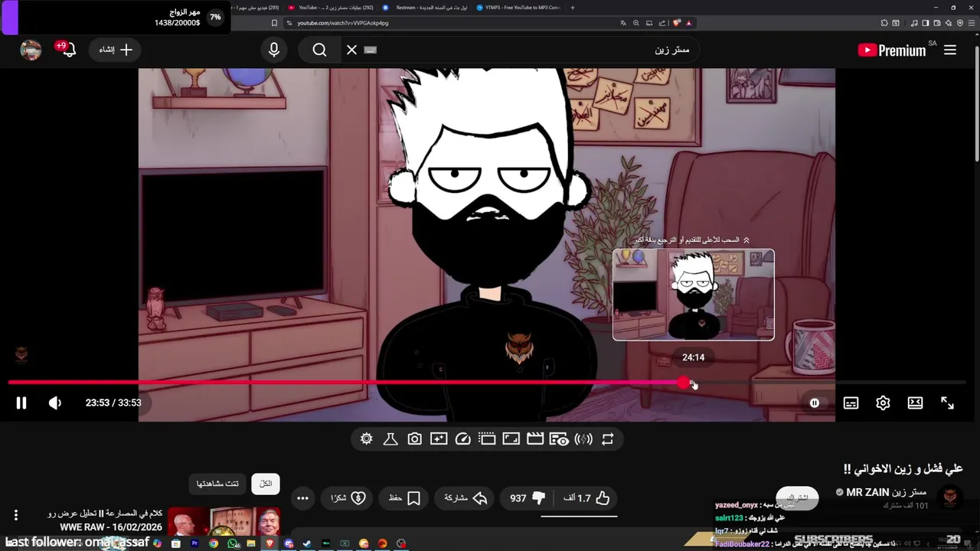Image resolution: width=980 pixels, height=551 pixels.
Task: Open Enhancer settings gear in toolbar below video
Action: [367, 439]
